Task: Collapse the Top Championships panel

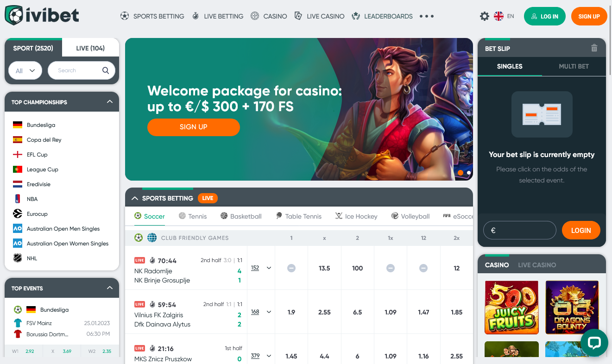Action: [x=110, y=102]
